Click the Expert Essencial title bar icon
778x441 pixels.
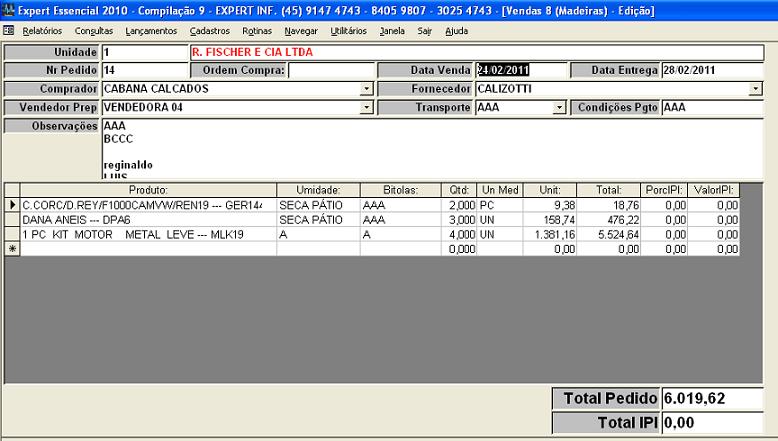[x=8, y=9]
